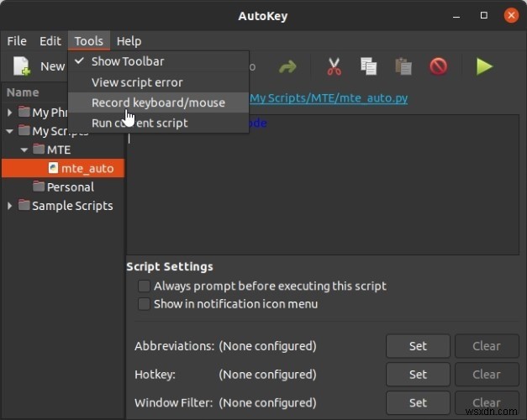This screenshot has height=420, width=527.
Task: Click the Personal folder icon
Action: tap(39, 186)
